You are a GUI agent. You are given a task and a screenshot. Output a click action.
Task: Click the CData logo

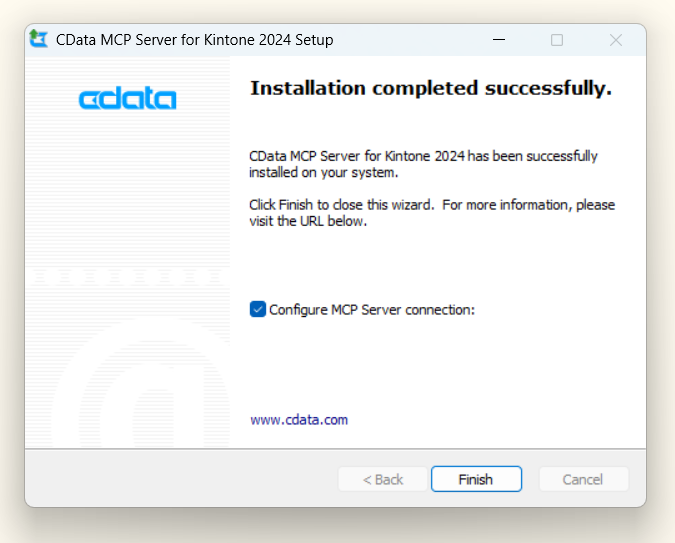(x=127, y=98)
